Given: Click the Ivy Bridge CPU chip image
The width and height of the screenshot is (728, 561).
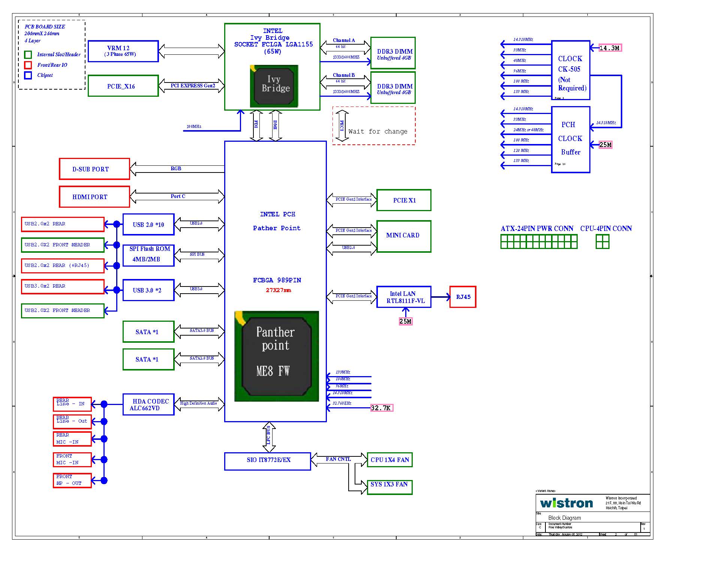Looking at the screenshot, I should [x=274, y=86].
